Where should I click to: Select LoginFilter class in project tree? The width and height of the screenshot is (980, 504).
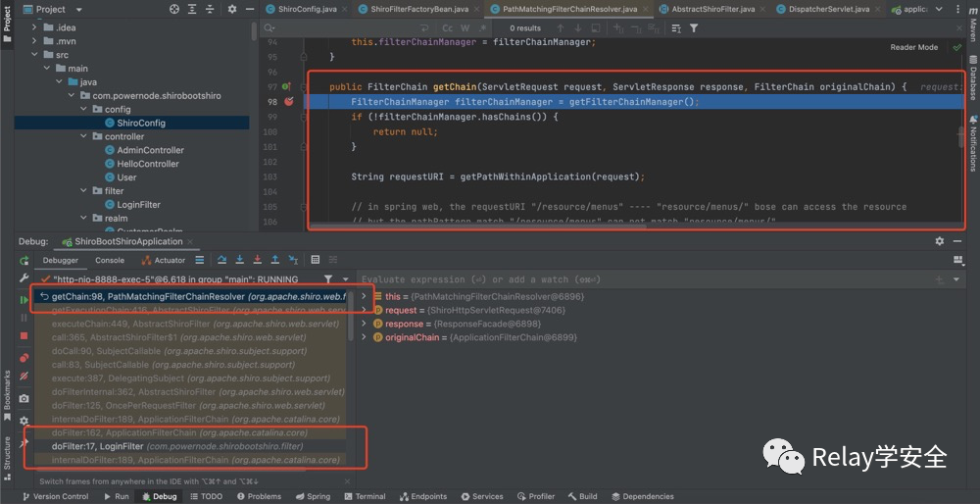point(138,205)
